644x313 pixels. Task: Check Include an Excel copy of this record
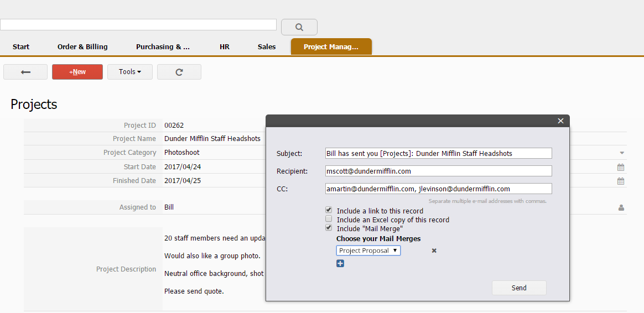coord(329,219)
